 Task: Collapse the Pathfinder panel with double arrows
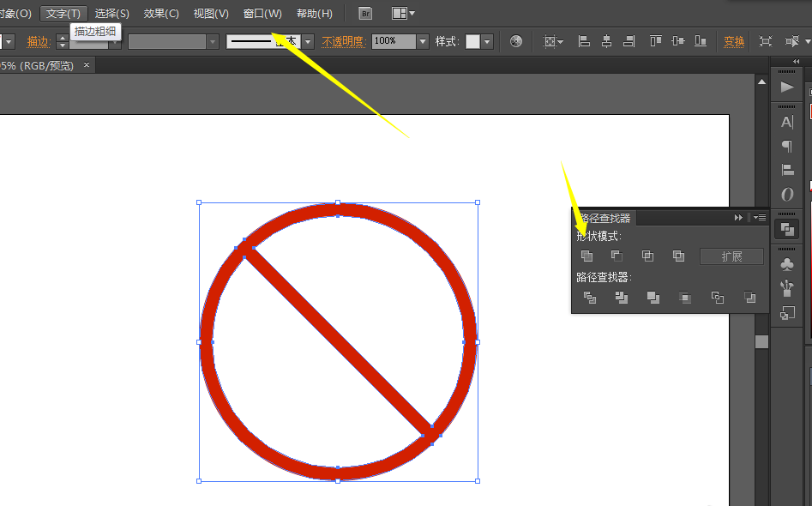coord(738,217)
